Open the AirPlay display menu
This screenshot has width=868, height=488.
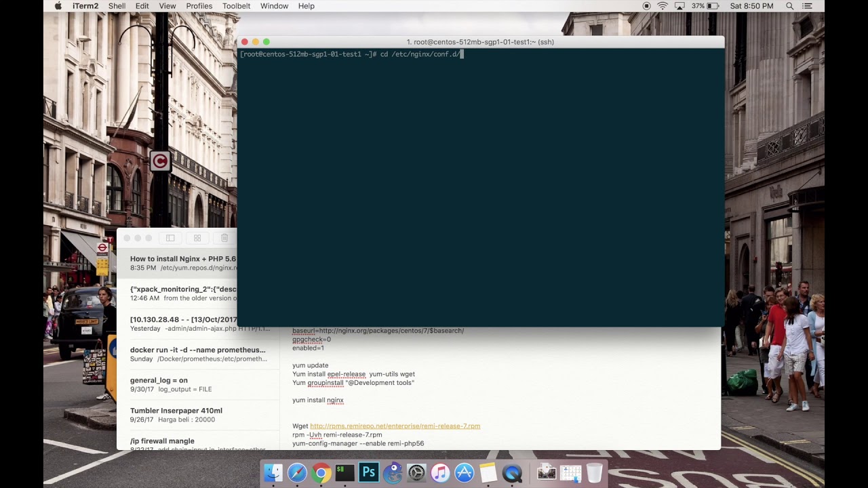coord(679,6)
